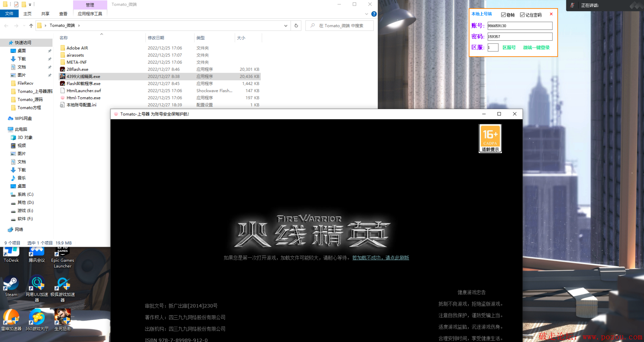Go back using Explorer back arrow
The image size is (644, 342).
tap(6, 25)
